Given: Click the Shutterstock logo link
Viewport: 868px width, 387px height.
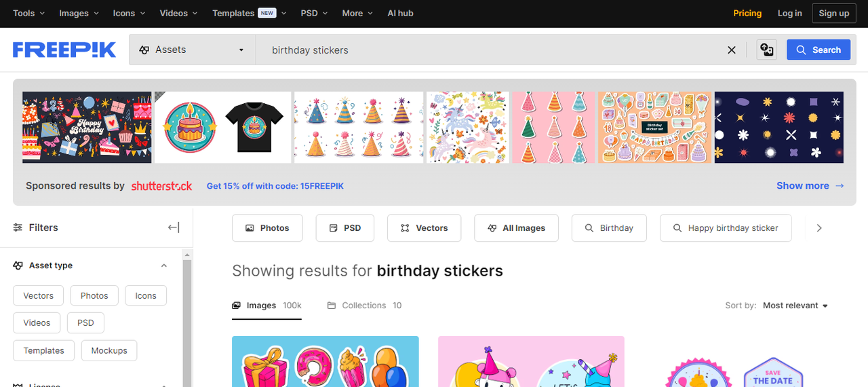Looking at the screenshot, I should 162,186.
